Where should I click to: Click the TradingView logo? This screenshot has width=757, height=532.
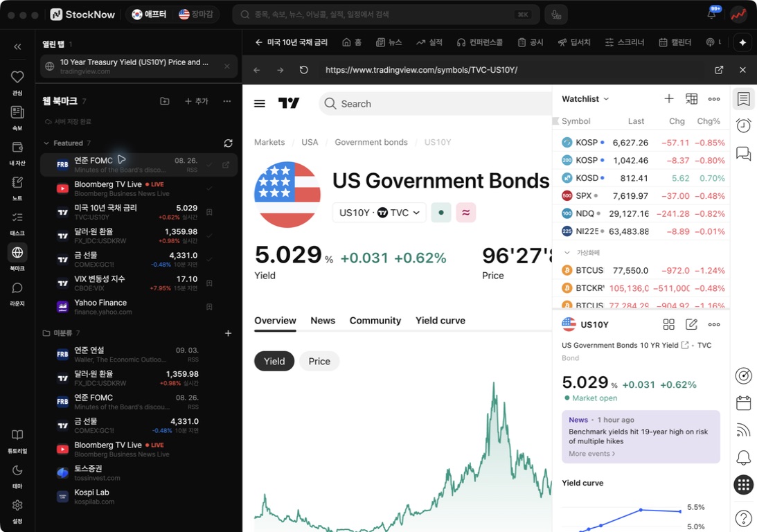click(289, 103)
